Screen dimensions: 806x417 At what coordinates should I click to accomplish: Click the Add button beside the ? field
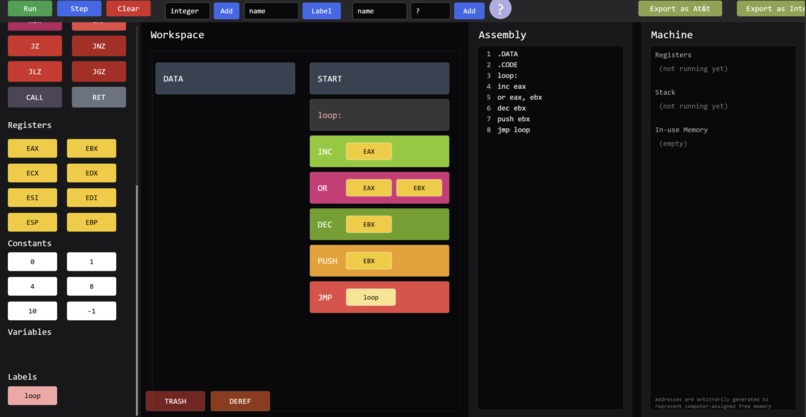[x=469, y=11]
